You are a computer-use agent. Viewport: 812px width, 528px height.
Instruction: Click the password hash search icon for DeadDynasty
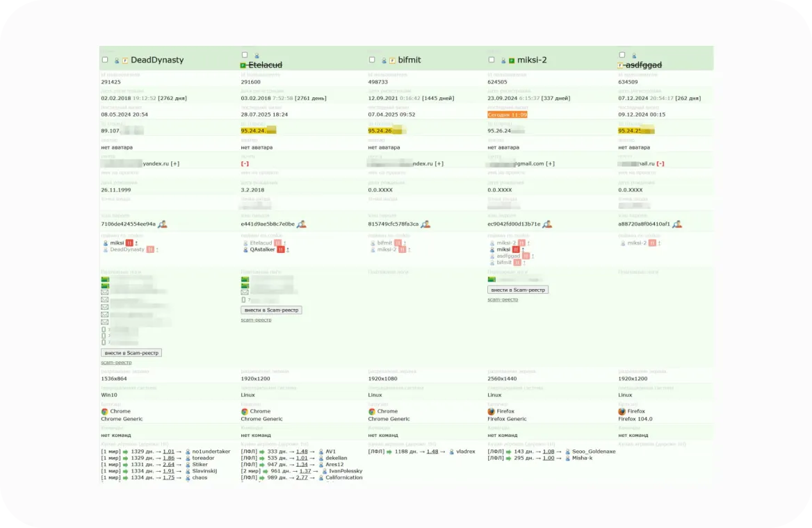162,224
